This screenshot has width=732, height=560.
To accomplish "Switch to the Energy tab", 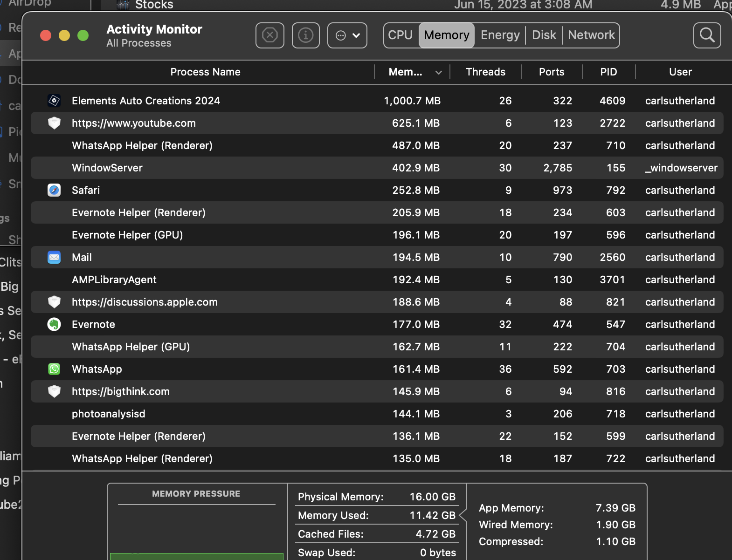I will point(500,35).
